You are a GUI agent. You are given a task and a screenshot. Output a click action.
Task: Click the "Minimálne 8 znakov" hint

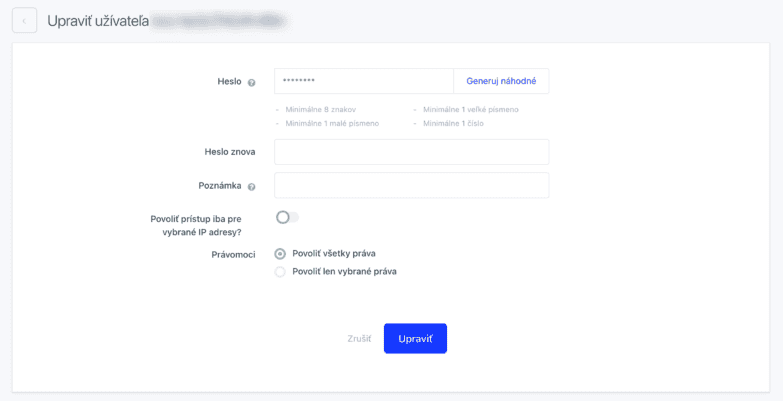(x=320, y=109)
